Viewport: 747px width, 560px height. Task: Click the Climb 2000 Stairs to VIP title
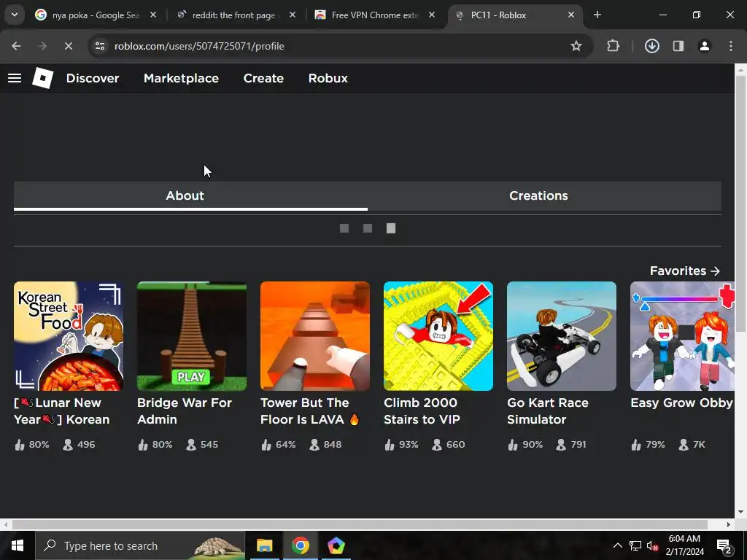(x=422, y=411)
